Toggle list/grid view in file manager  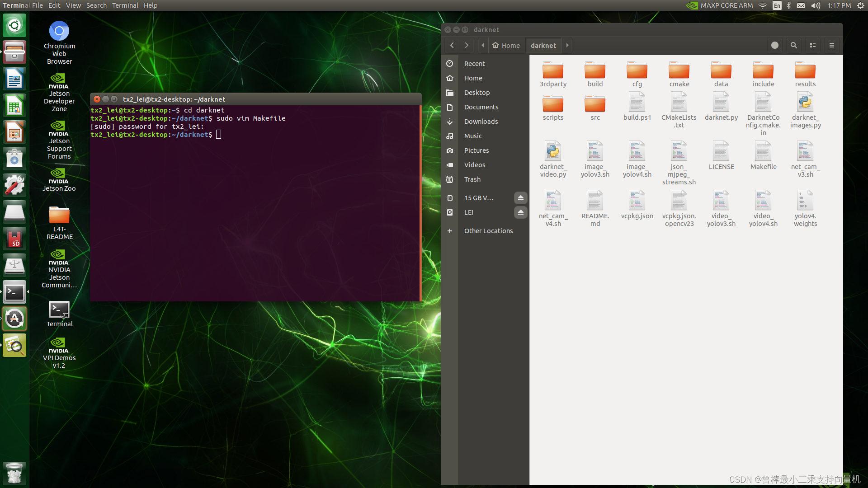coord(812,45)
